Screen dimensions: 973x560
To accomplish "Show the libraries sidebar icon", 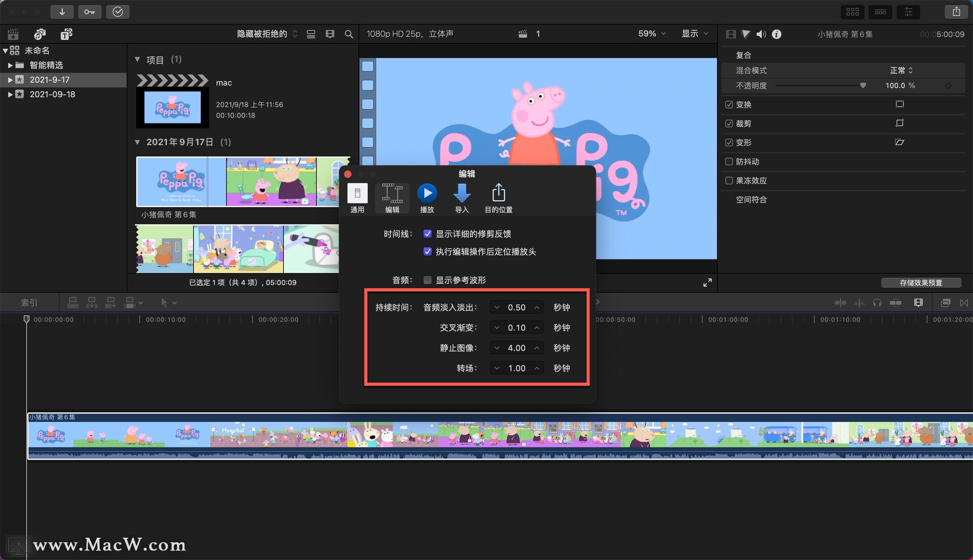I will click(13, 34).
